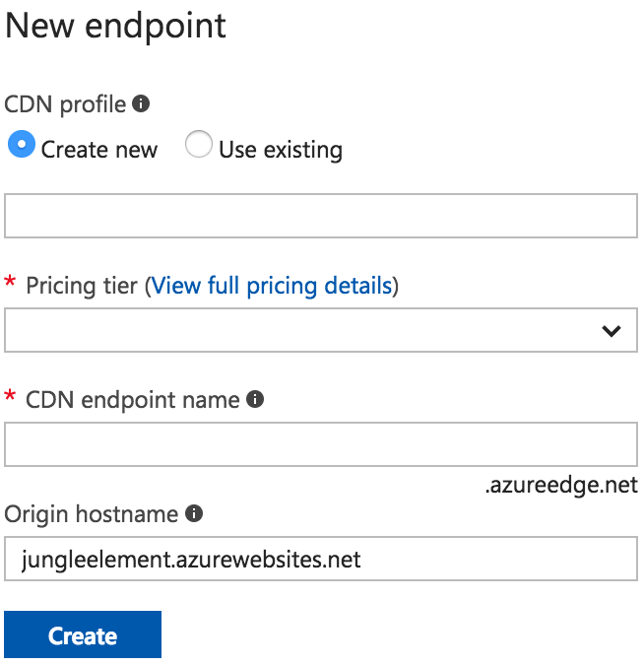Focus the CDN profile name input field
Image resolution: width=644 pixels, height=666 pixels.
pyautogui.click(x=321, y=216)
